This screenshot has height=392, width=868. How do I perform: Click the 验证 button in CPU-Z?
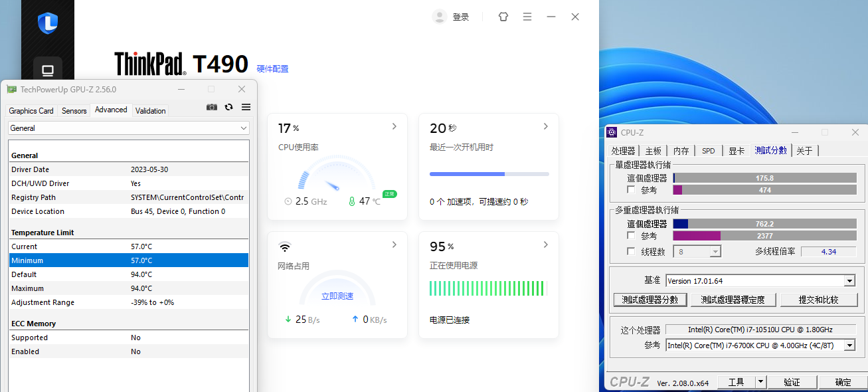(x=792, y=382)
